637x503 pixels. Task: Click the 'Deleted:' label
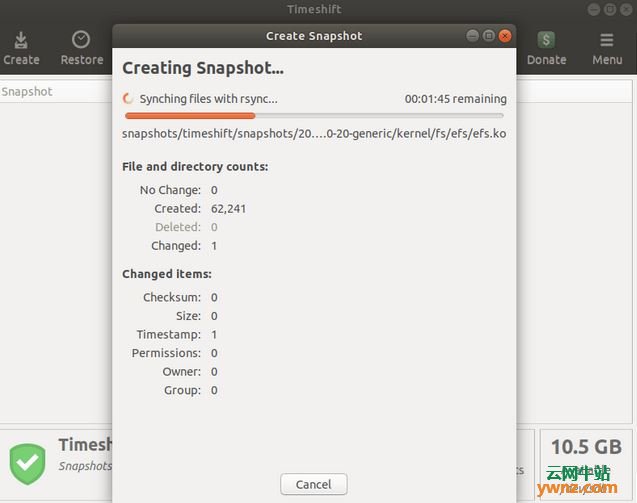pyautogui.click(x=178, y=227)
